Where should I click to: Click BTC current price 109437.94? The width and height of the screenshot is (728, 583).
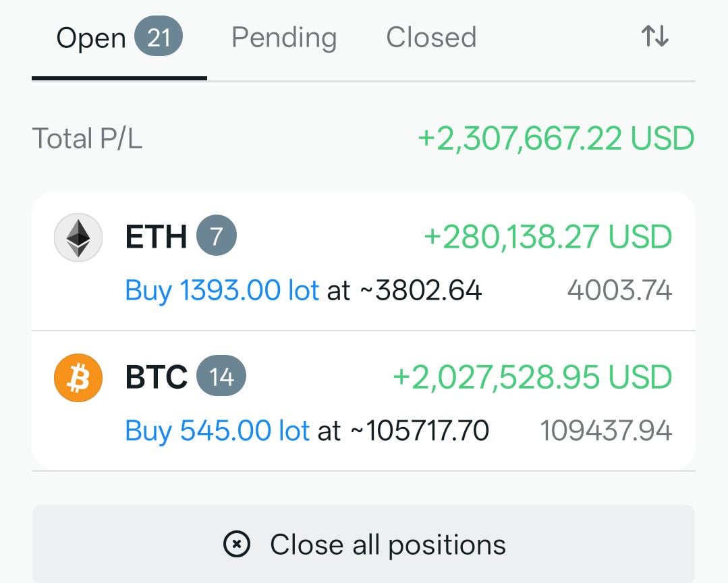click(x=606, y=431)
